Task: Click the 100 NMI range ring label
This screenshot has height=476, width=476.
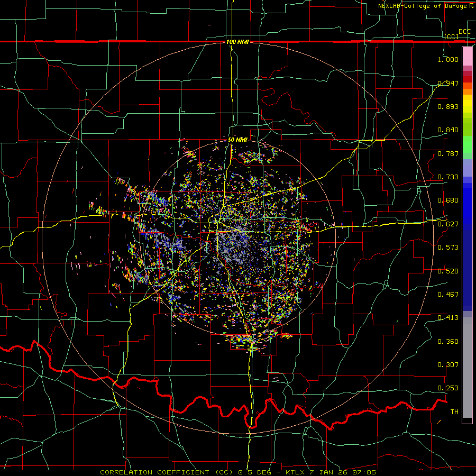Action: [x=237, y=42]
